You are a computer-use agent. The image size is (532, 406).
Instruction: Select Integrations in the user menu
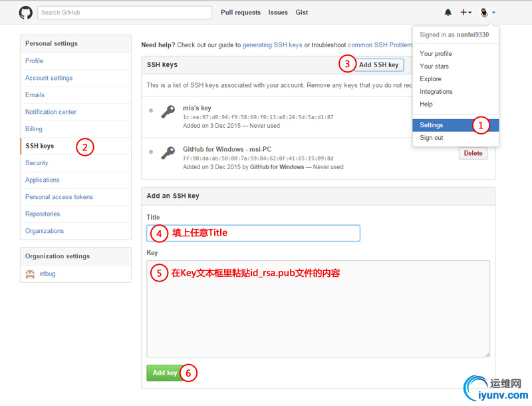(436, 92)
